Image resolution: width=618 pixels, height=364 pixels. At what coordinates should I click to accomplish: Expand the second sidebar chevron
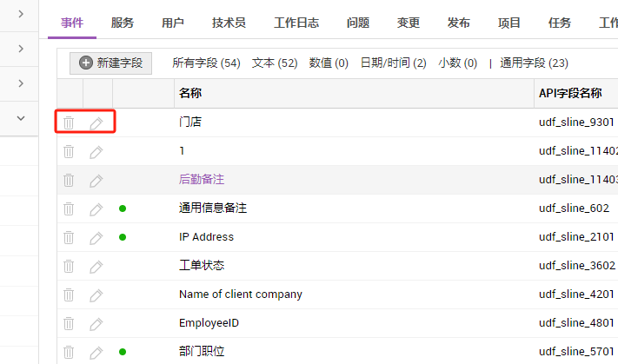point(20,50)
